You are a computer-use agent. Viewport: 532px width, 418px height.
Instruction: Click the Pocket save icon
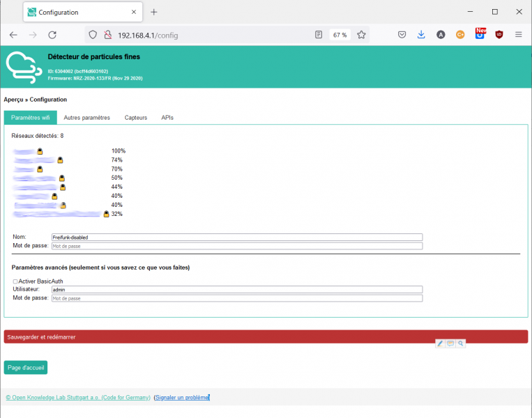[x=402, y=35]
